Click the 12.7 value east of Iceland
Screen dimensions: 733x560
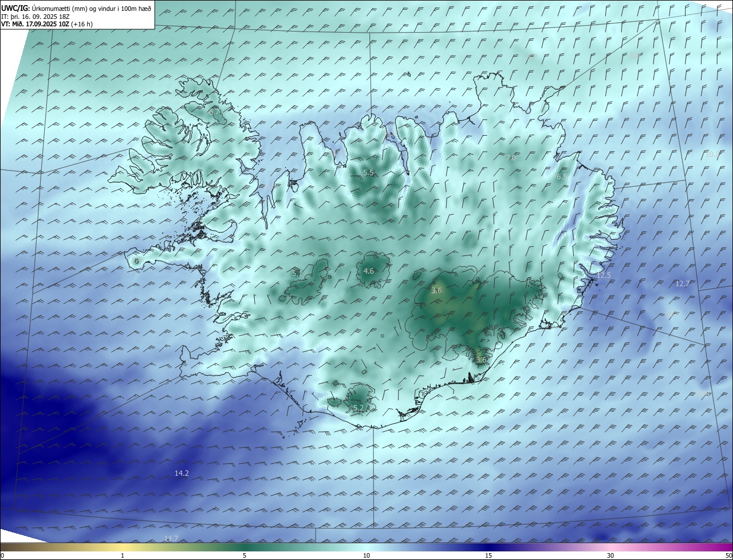pyautogui.click(x=683, y=283)
